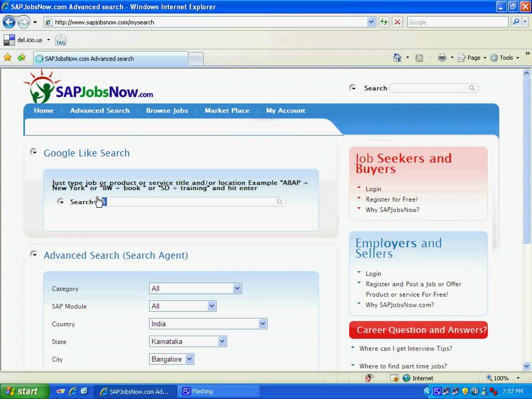Open the del.icio.us toolbar icon
This screenshot has height=399, width=532.
coord(9,40)
